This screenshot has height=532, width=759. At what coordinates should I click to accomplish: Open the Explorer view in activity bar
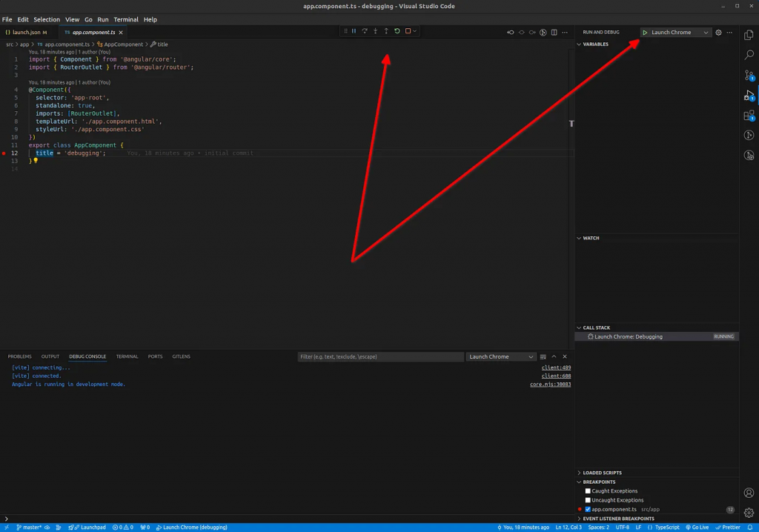[749, 35]
